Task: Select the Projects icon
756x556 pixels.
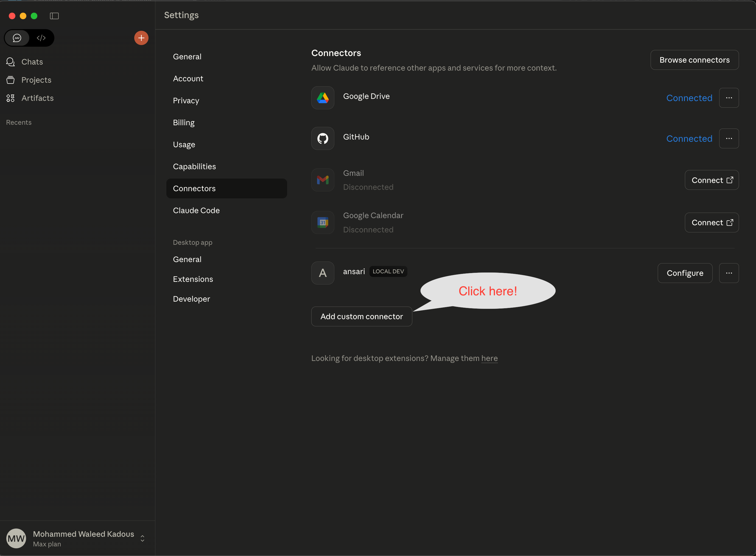Action: click(10, 80)
